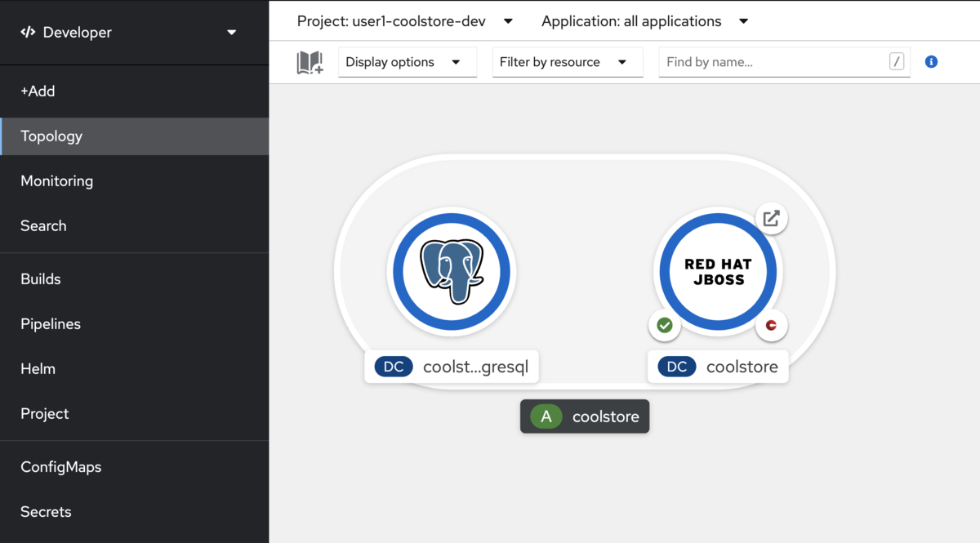Open Helm in the sidebar
The image size is (980, 543).
click(x=134, y=369)
